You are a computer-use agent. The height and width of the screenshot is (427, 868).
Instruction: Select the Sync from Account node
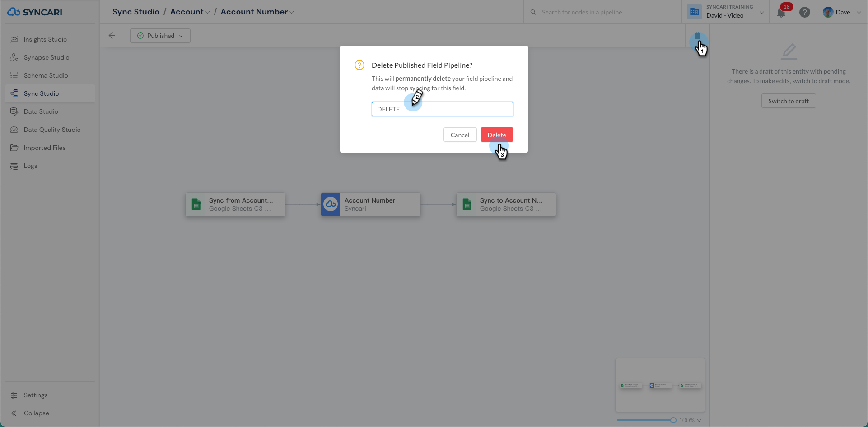click(235, 204)
